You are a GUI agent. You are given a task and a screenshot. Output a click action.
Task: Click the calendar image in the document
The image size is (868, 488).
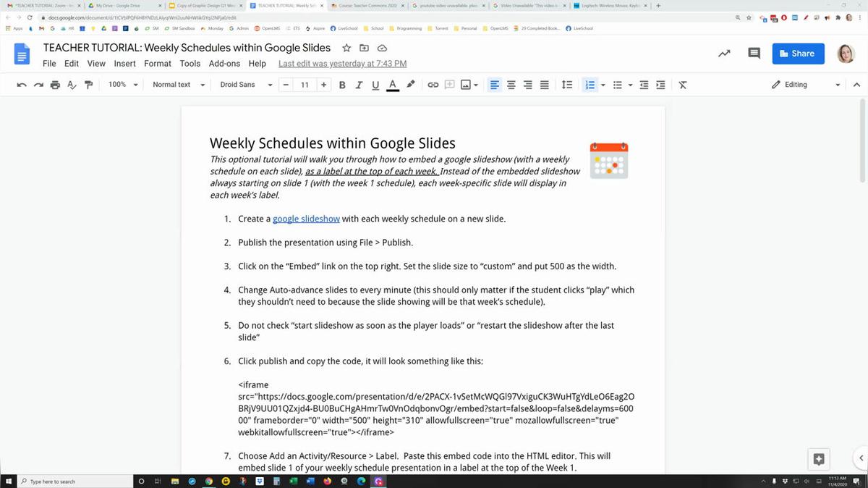click(x=609, y=160)
